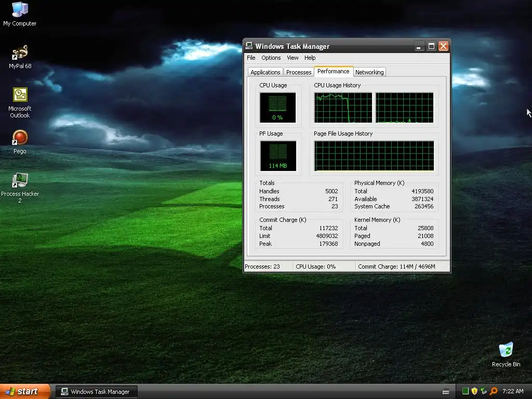Click the orange magnifier tray icon
This screenshot has height=399, width=532.
pyautogui.click(x=494, y=391)
